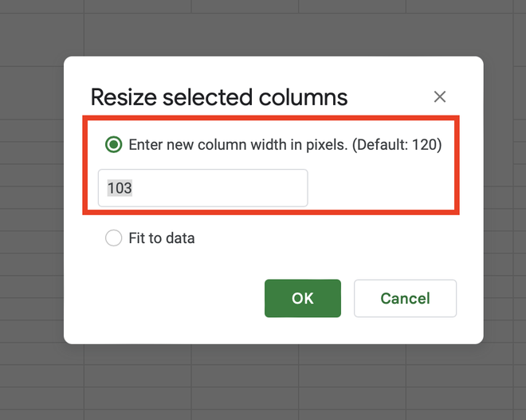Click the dimmed spreadsheet area above the dialog

[x=263, y=28]
